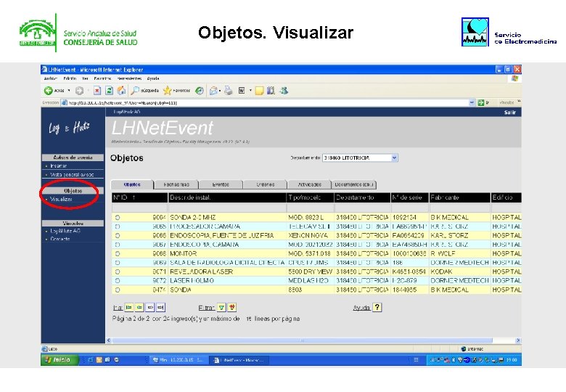Click the page icon in address bar
This screenshot has height=392, width=566.
coord(65,103)
